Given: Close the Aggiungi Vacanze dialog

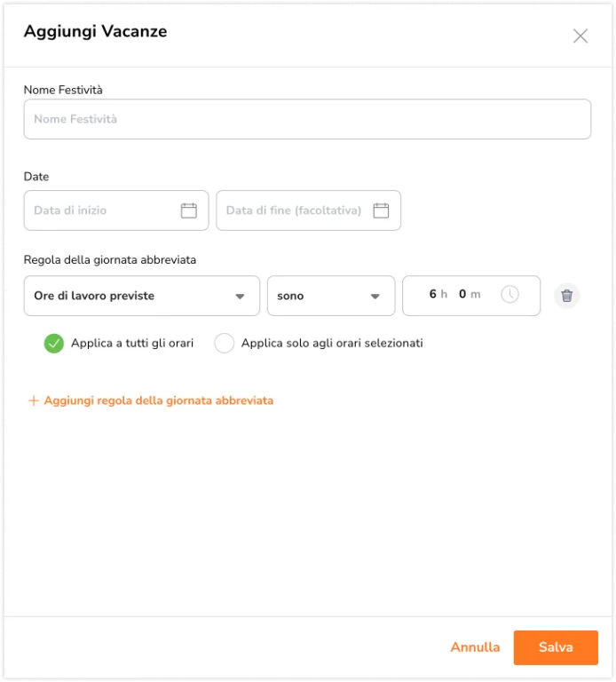Looking at the screenshot, I should click(580, 36).
